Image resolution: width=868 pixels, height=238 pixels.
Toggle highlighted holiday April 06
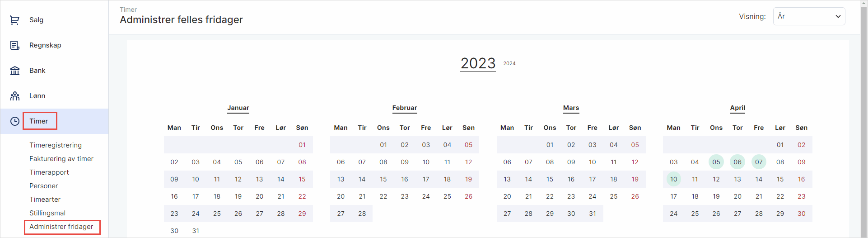(737, 162)
